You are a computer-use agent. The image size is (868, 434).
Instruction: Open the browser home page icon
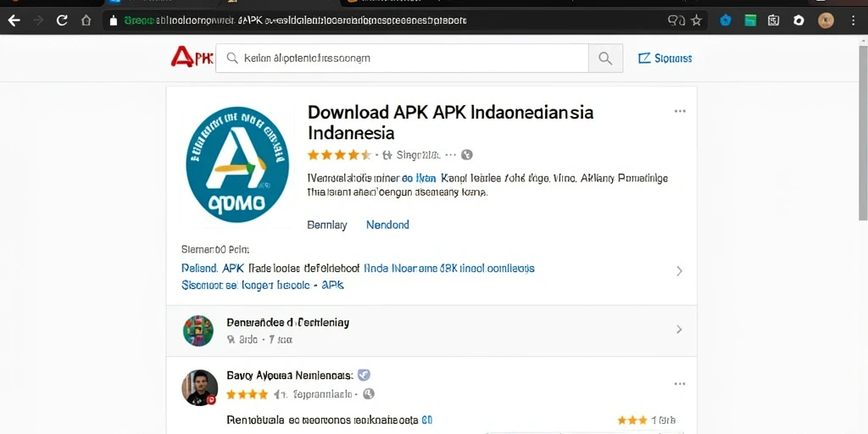(x=86, y=20)
